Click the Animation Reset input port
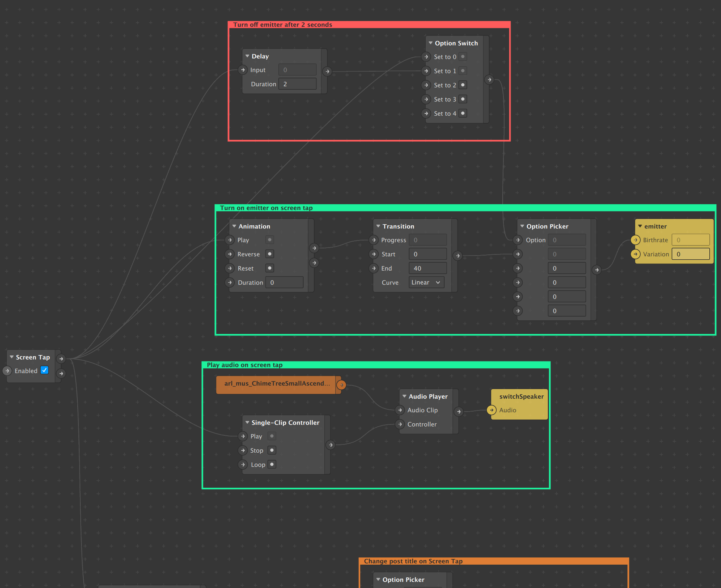The image size is (721, 588). tap(230, 268)
